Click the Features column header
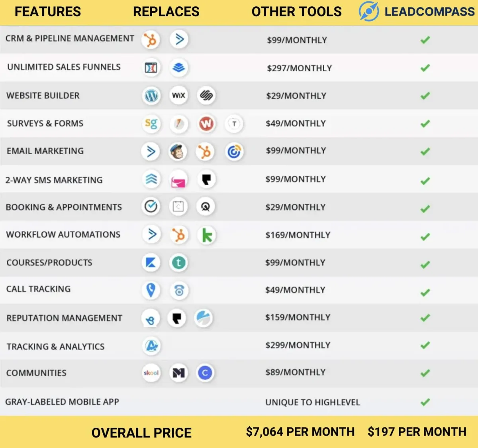478x448 pixels. tap(48, 12)
